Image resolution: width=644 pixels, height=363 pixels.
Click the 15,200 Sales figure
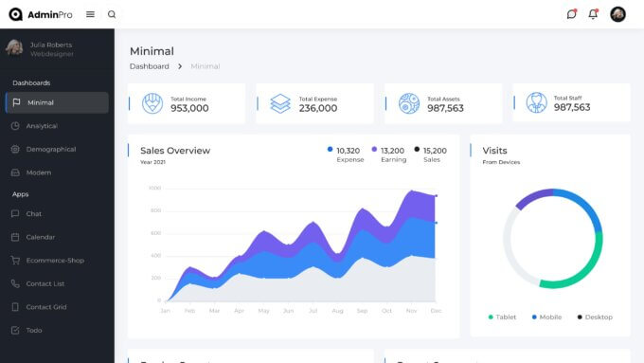tap(435, 151)
